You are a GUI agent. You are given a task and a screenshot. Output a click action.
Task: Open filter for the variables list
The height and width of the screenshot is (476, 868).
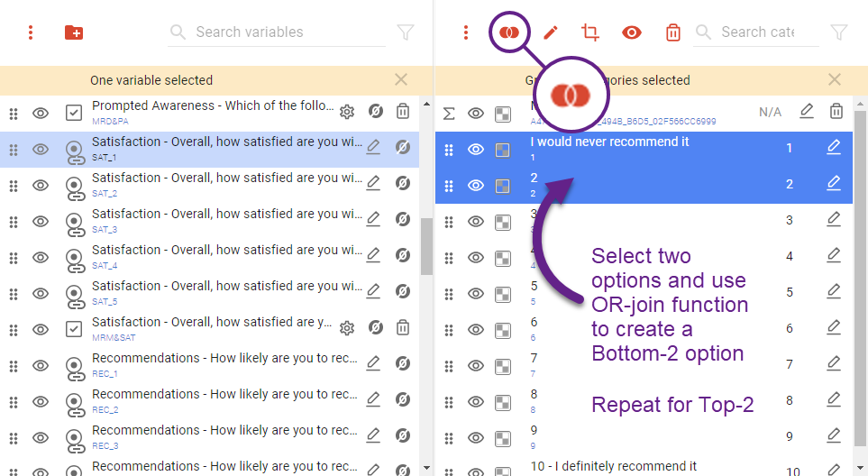click(406, 32)
